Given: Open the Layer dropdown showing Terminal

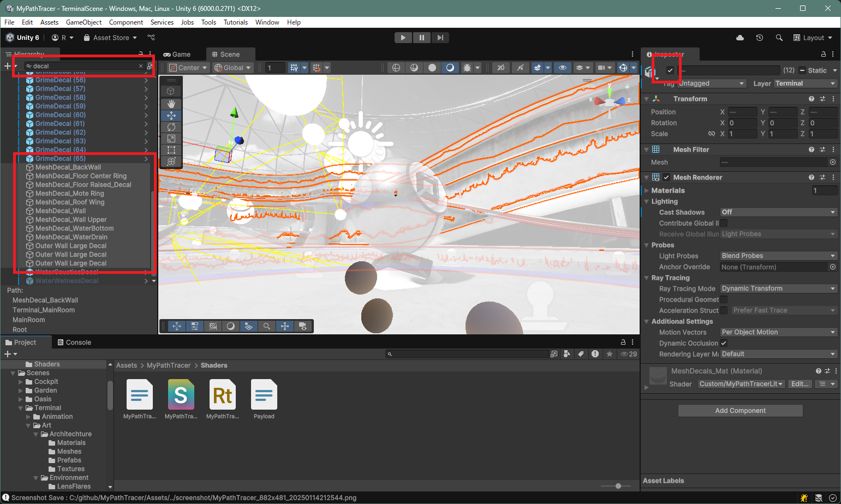Looking at the screenshot, I should click(x=806, y=83).
